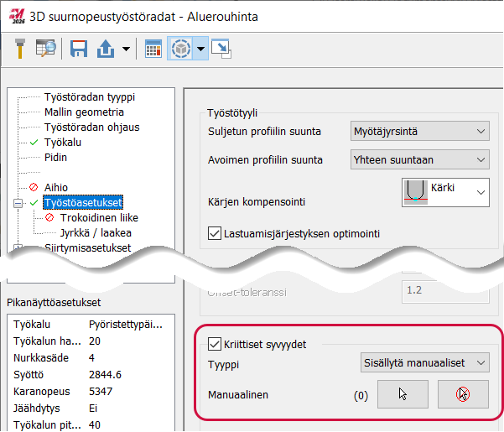
Task: Toggle the Kriittiset syvyydet checkbox
Action: point(215,344)
